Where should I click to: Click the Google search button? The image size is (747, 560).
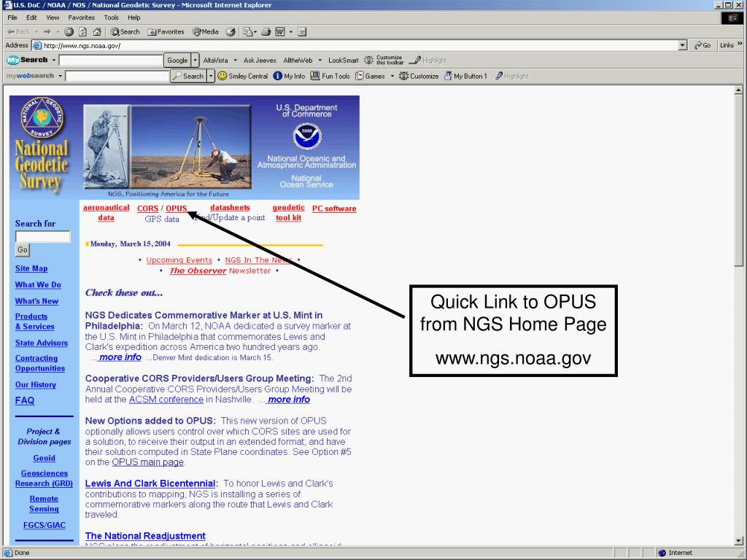click(178, 61)
